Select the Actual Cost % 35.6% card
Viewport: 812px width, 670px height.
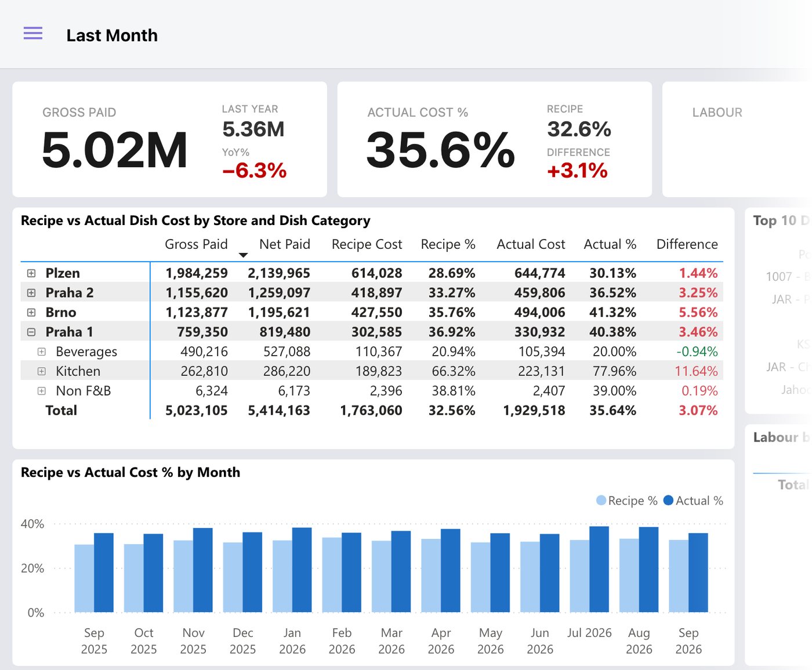[x=495, y=139]
